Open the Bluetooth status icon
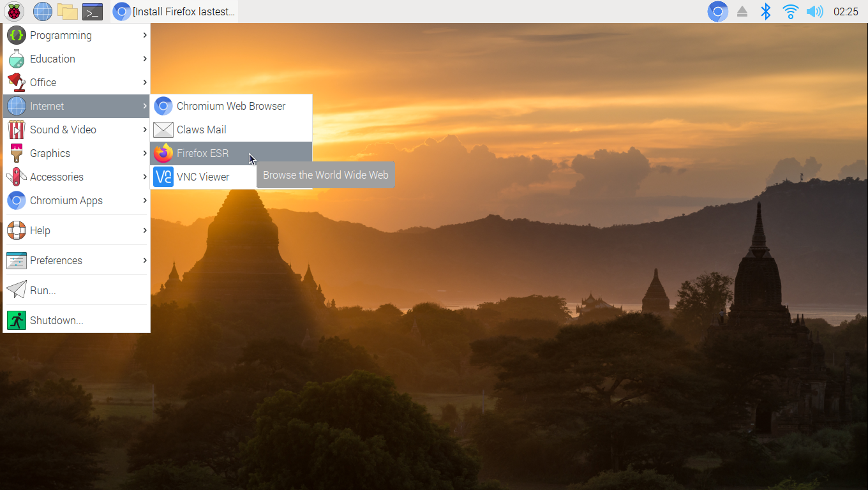Screen dimensions: 868x490 tap(766, 11)
